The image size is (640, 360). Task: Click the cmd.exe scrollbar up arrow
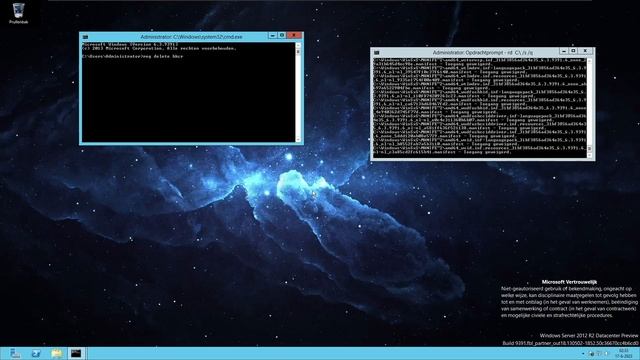tap(298, 46)
